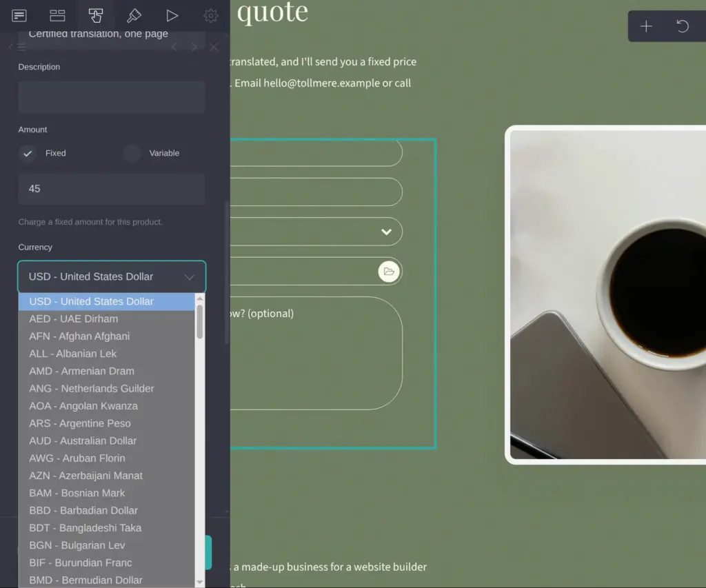Image resolution: width=706 pixels, height=588 pixels.
Task: Open the layout sections panel icon
Action: point(57,16)
